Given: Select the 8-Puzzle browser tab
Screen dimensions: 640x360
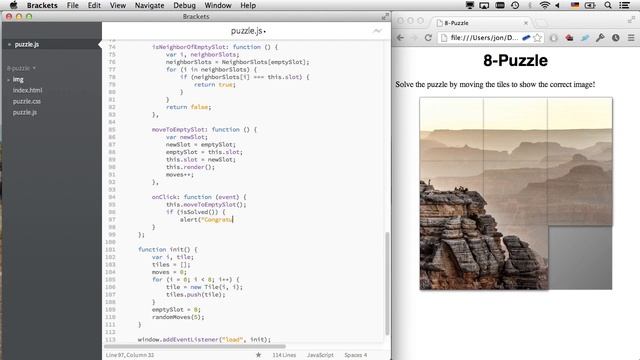Looking at the screenshot, I should [482, 23].
